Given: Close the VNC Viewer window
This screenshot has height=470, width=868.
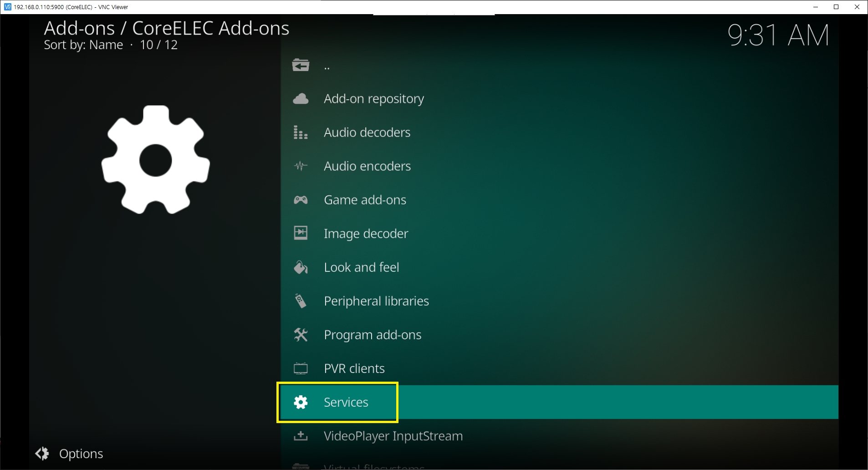Looking at the screenshot, I should pyautogui.click(x=857, y=7).
